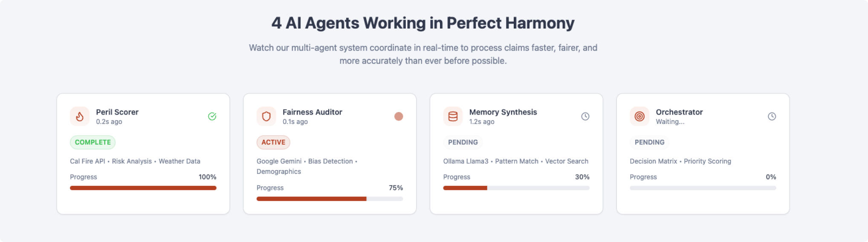Click the page heading about 4 AI Agents
Viewport: 868px width, 242px height.
(x=423, y=23)
